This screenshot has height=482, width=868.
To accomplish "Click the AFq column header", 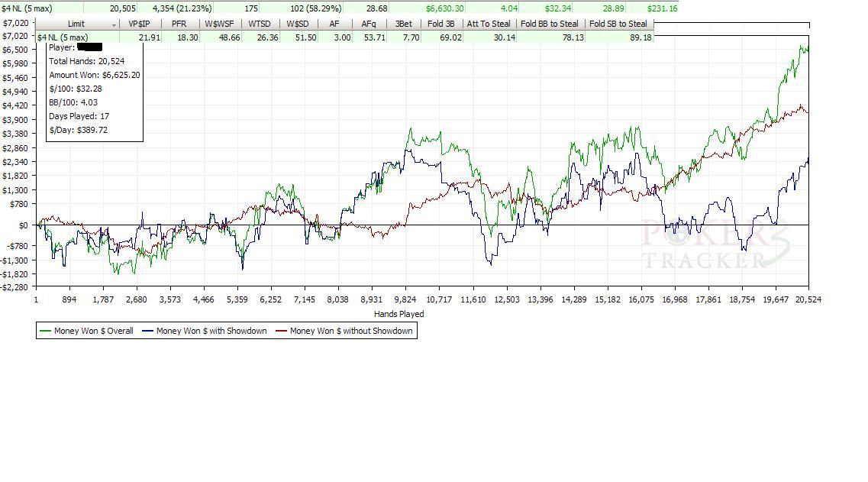I will [369, 24].
